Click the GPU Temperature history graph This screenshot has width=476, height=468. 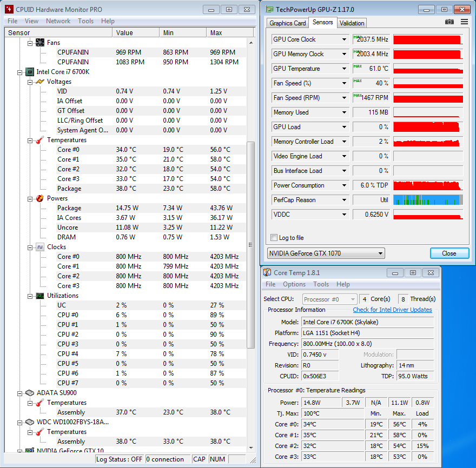tap(428, 69)
